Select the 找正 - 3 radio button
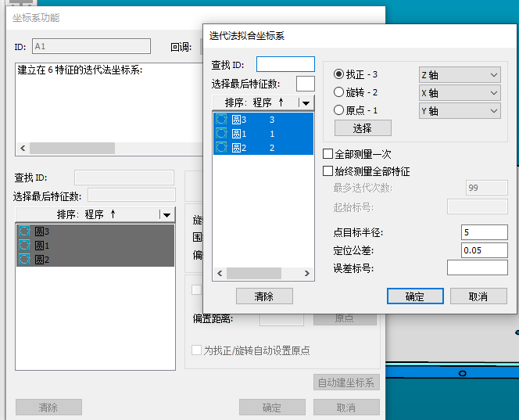 (339, 74)
